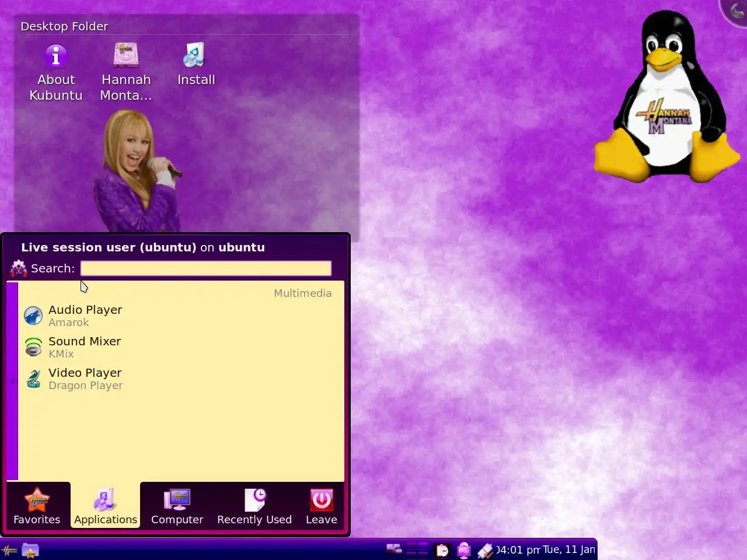
Task: Click the search gear icon beside Search label
Action: pyautogui.click(x=19, y=268)
